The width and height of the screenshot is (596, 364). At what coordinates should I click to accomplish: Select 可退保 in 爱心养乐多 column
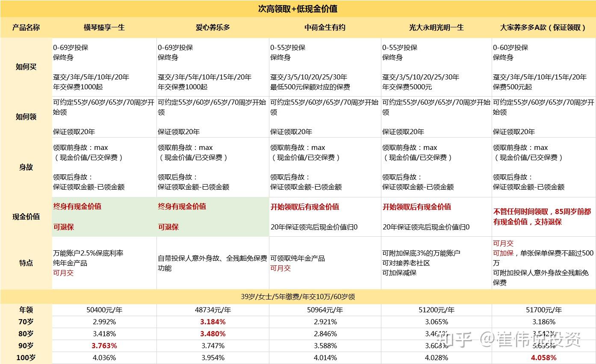168,227
